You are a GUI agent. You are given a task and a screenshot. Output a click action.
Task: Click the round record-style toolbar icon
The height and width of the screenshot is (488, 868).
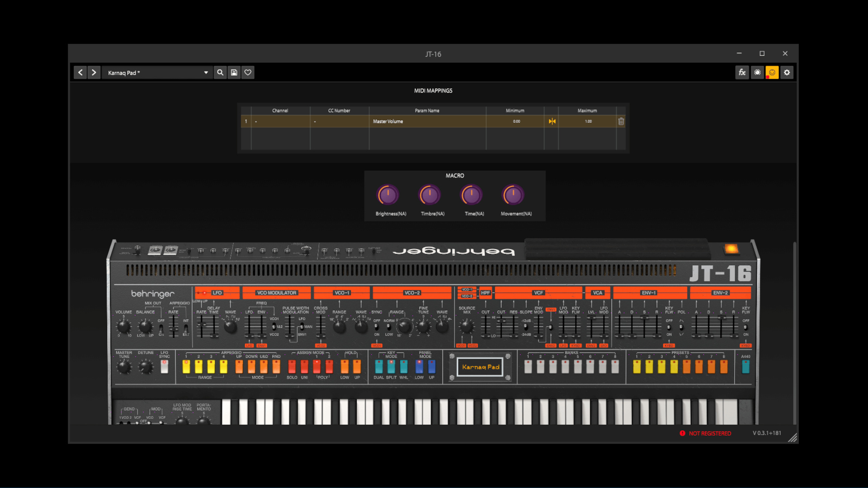(x=757, y=72)
